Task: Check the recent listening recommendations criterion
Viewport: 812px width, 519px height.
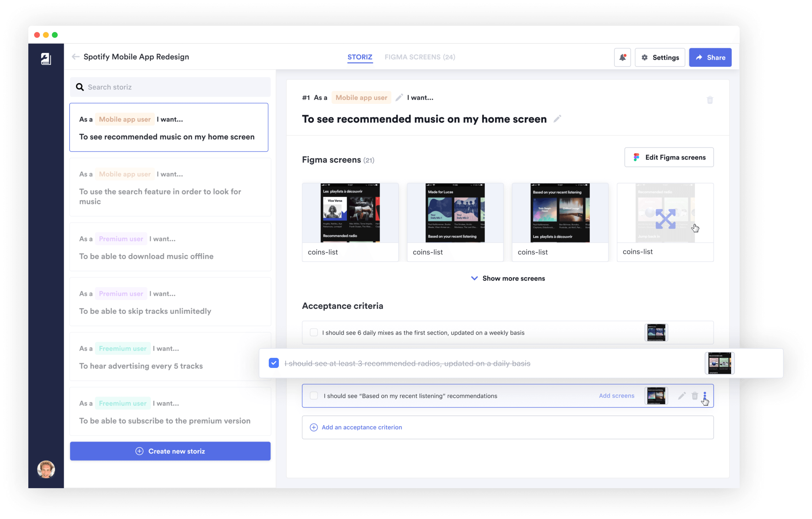Action: pos(313,396)
